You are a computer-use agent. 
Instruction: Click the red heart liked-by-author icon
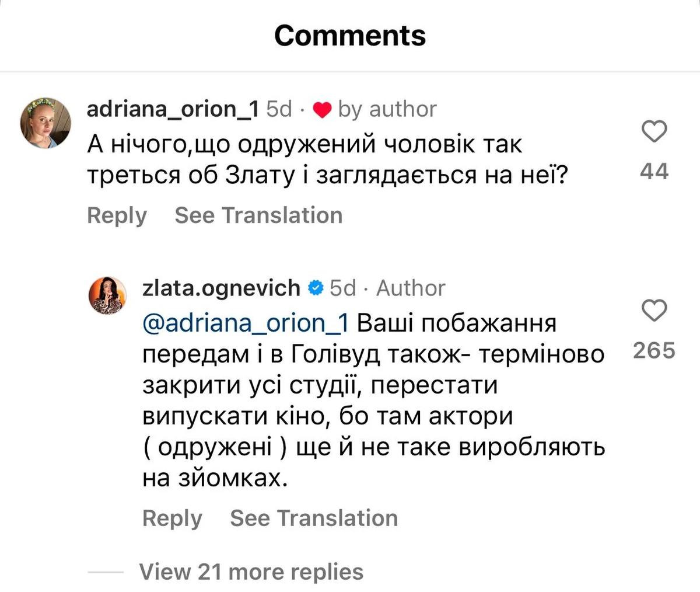(322, 110)
